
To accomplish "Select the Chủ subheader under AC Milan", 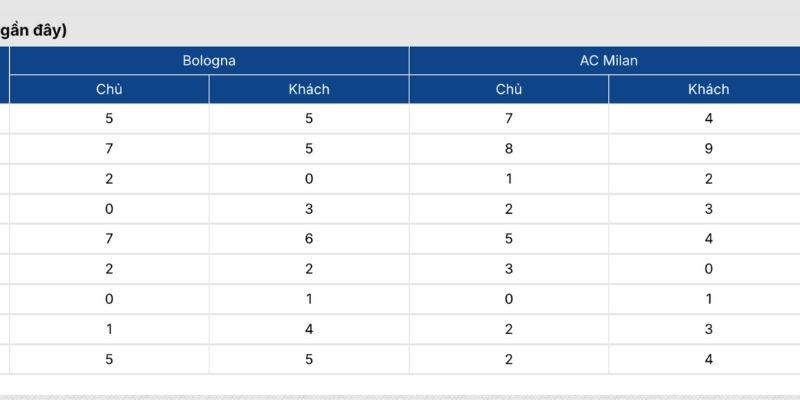I will (509, 89).
